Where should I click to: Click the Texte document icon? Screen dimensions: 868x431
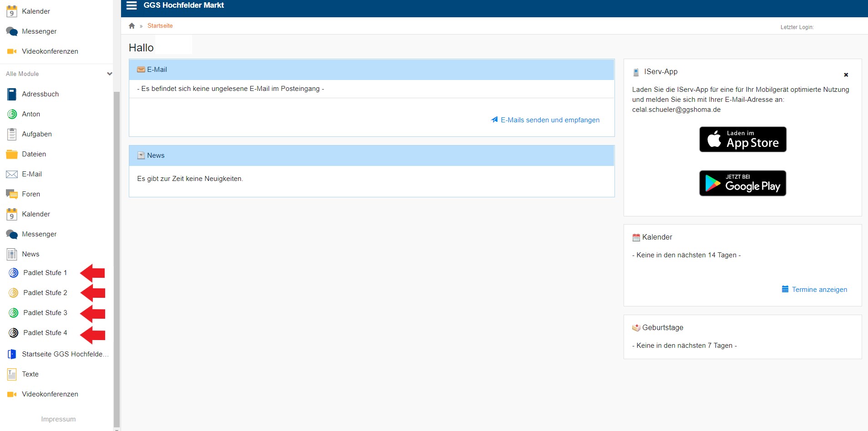[x=12, y=374]
